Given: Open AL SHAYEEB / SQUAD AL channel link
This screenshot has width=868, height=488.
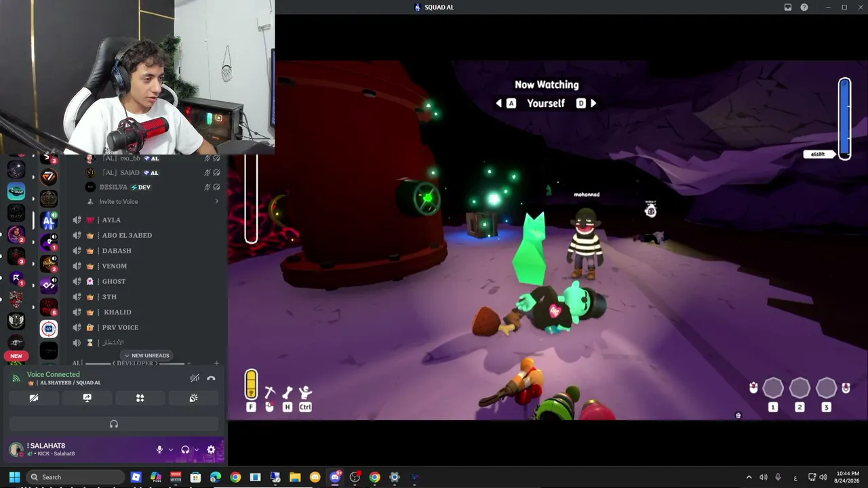Looking at the screenshot, I should tap(70, 383).
